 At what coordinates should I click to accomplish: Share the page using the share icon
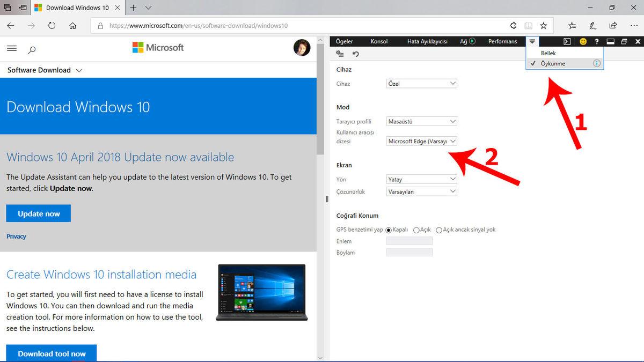click(613, 25)
